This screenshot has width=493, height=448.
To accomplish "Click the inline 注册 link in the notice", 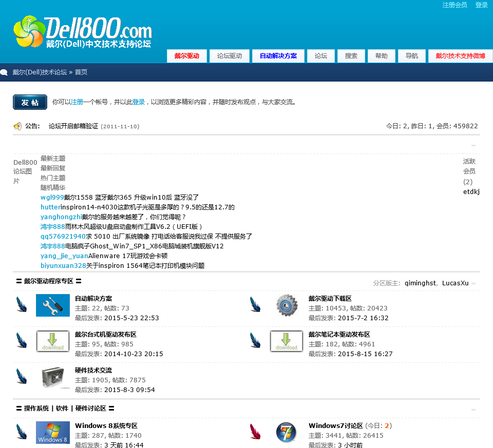I will pos(77,102).
